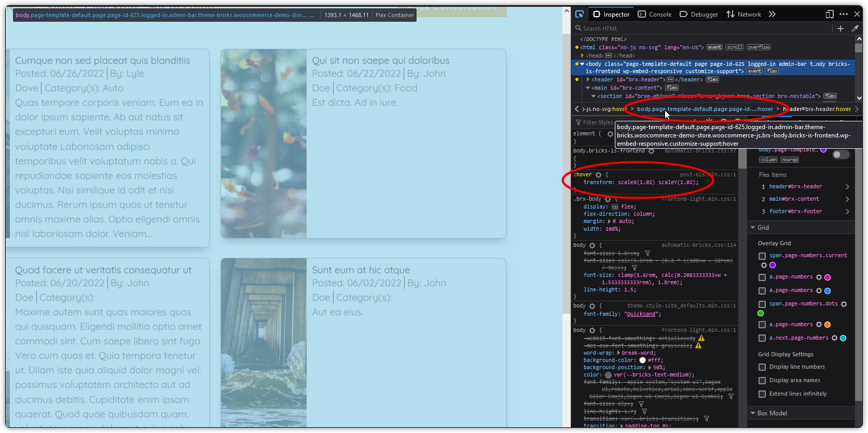Click cyan swatch for a.next.page-numbers
The height and width of the screenshot is (433, 868).
[x=843, y=338]
